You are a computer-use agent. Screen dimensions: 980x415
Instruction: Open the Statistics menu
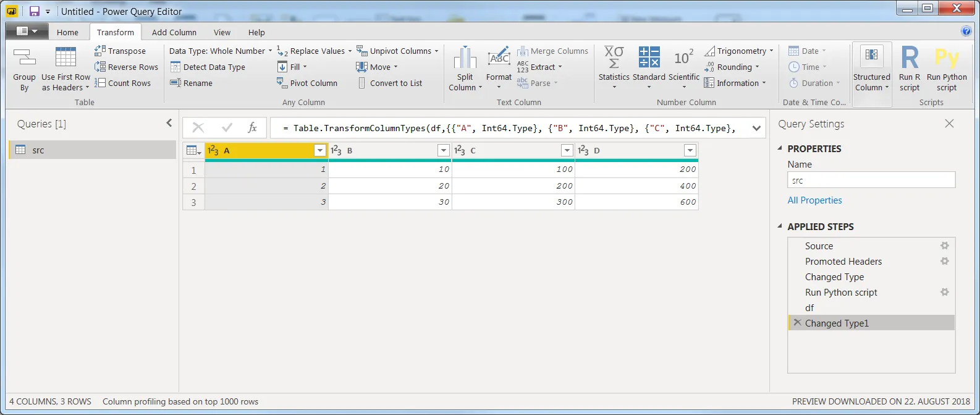point(614,69)
